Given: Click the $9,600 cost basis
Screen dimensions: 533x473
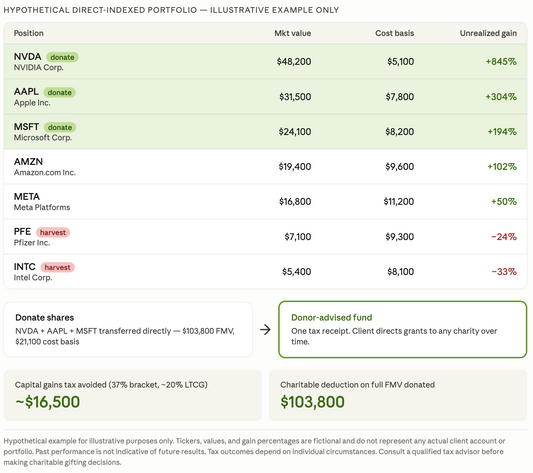Looking at the screenshot, I should tap(399, 167).
